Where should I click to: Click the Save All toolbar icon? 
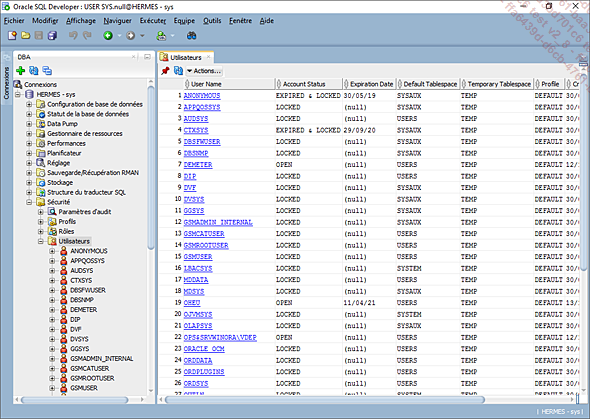(52, 35)
